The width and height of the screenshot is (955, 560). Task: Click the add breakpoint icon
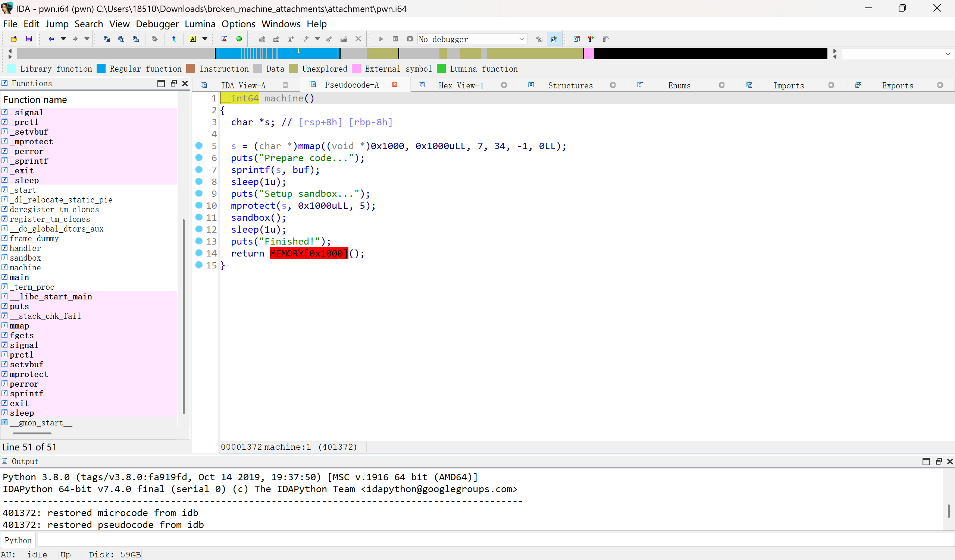(591, 39)
